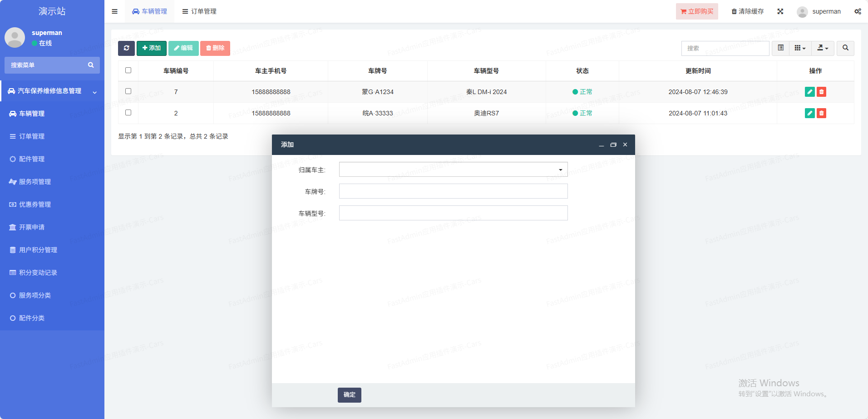Open the column visibility dropdown
The image size is (868, 419).
[x=800, y=48]
